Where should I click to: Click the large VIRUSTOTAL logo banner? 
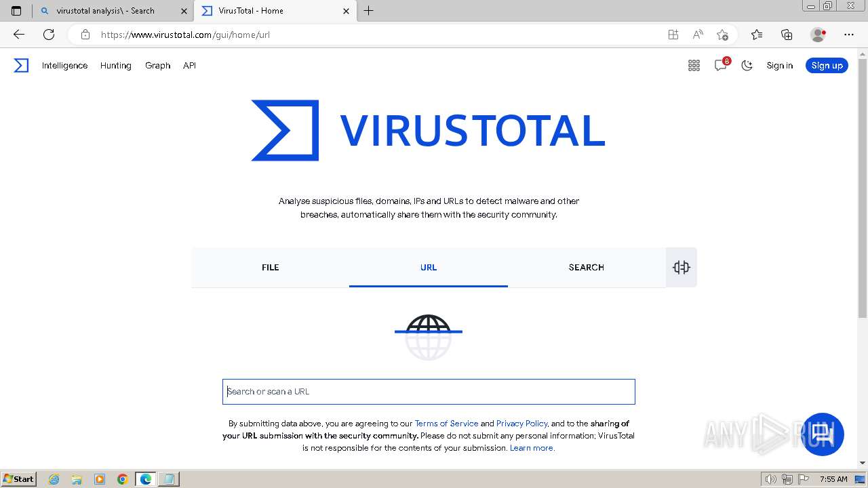pyautogui.click(x=428, y=130)
